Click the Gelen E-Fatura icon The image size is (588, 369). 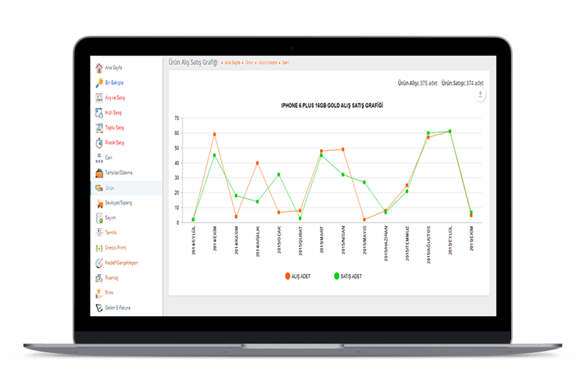point(99,308)
